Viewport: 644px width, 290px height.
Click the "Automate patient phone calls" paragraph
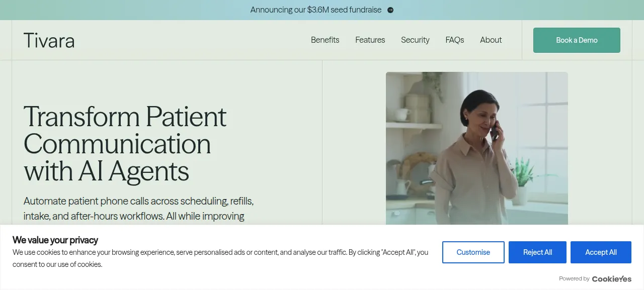(138, 209)
